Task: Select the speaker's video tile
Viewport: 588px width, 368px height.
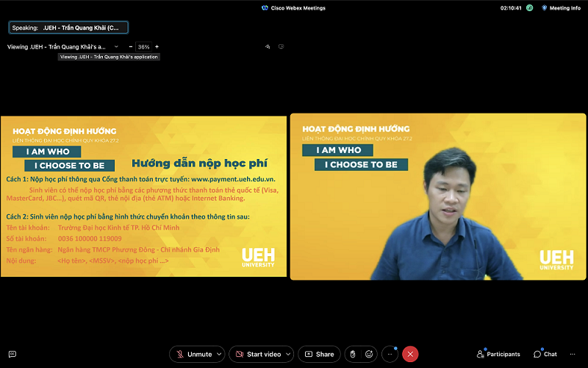Action: 438,197
